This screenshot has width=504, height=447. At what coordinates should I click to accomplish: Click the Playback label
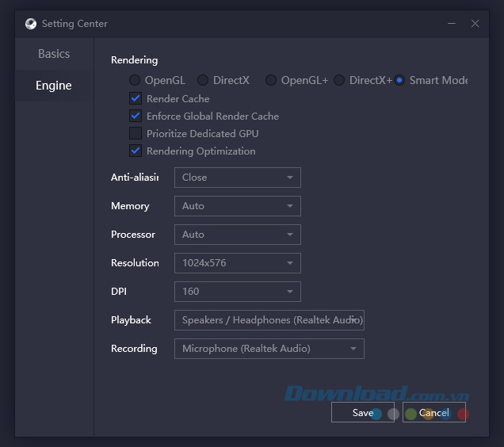click(x=131, y=320)
